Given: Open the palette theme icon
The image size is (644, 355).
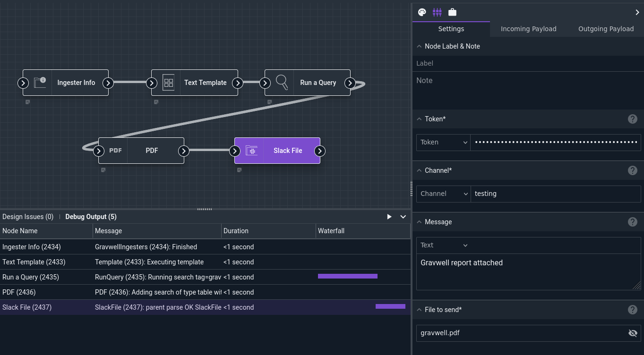Looking at the screenshot, I should tap(422, 12).
